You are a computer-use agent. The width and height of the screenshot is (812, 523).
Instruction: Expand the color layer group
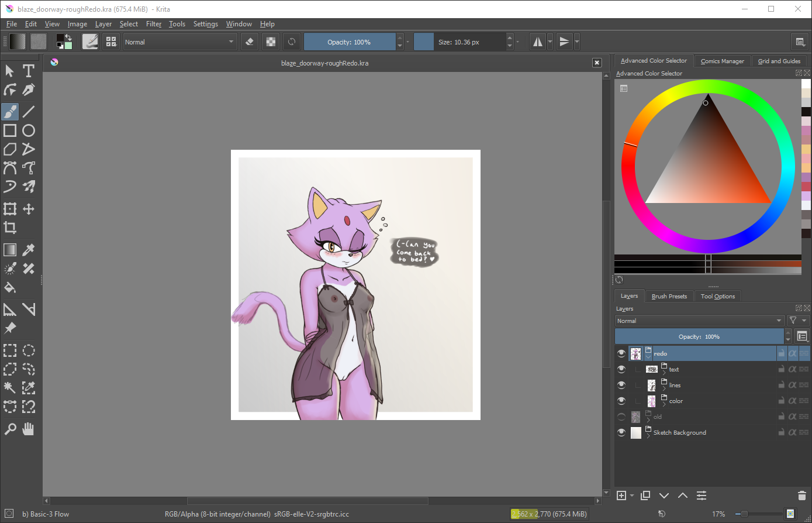coord(664,404)
